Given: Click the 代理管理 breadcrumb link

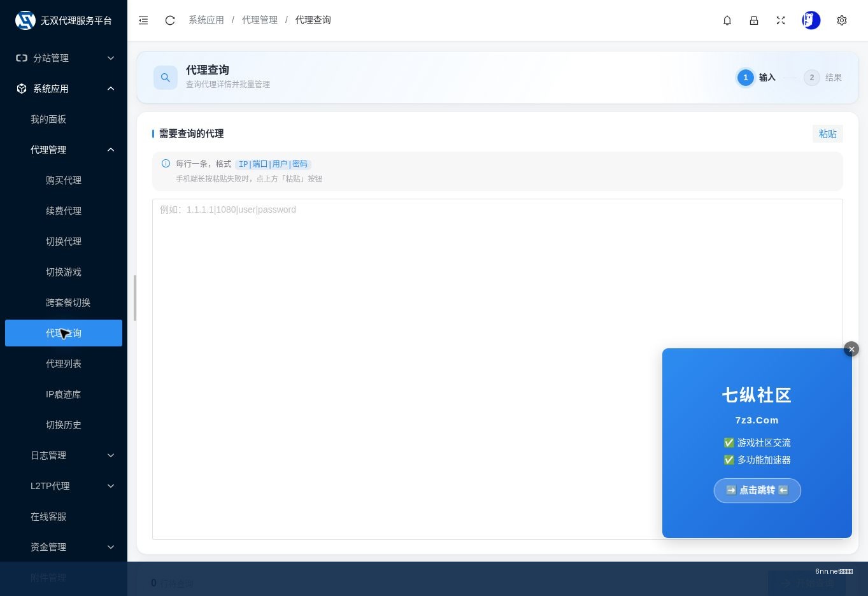Looking at the screenshot, I should click(x=260, y=20).
